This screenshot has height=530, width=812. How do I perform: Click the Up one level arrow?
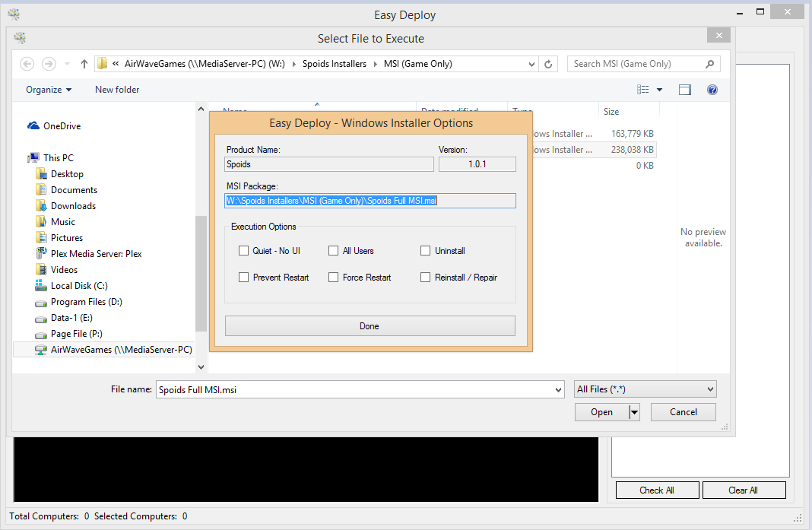pyautogui.click(x=84, y=64)
